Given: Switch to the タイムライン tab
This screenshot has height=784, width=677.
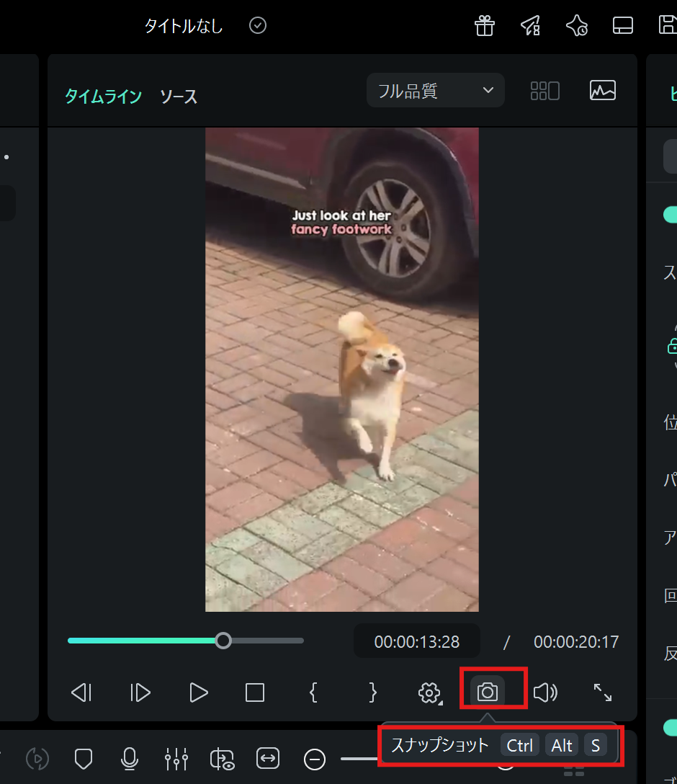Looking at the screenshot, I should pyautogui.click(x=104, y=96).
